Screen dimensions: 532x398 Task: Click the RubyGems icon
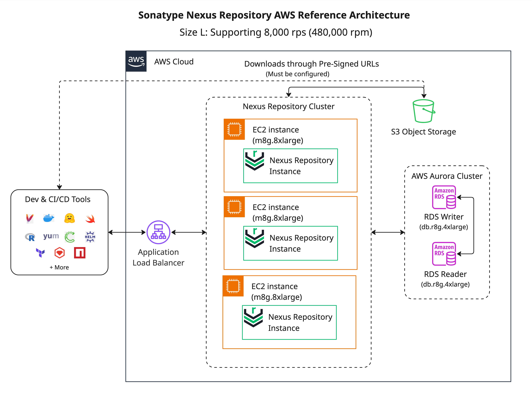[59, 253]
